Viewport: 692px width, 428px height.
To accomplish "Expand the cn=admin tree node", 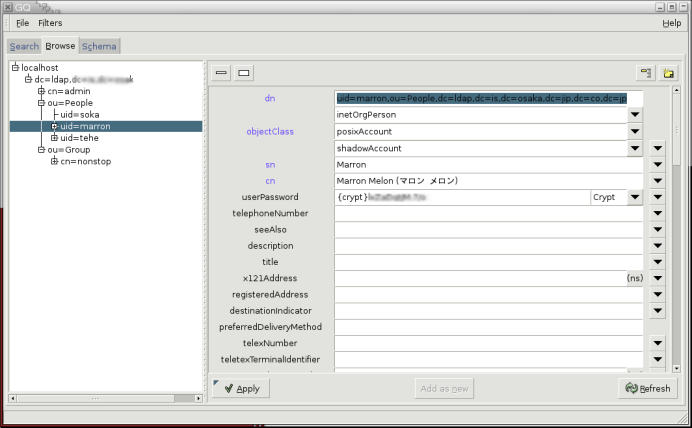I will point(41,91).
